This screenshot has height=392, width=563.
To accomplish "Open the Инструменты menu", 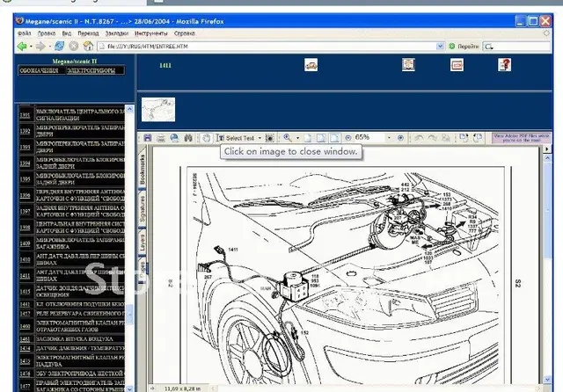I will point(150,33).
